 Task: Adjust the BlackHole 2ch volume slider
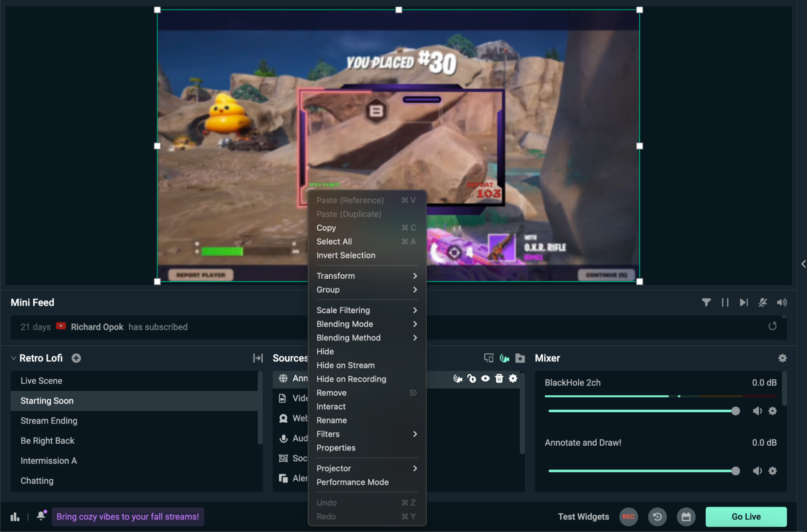pos(735,411)
